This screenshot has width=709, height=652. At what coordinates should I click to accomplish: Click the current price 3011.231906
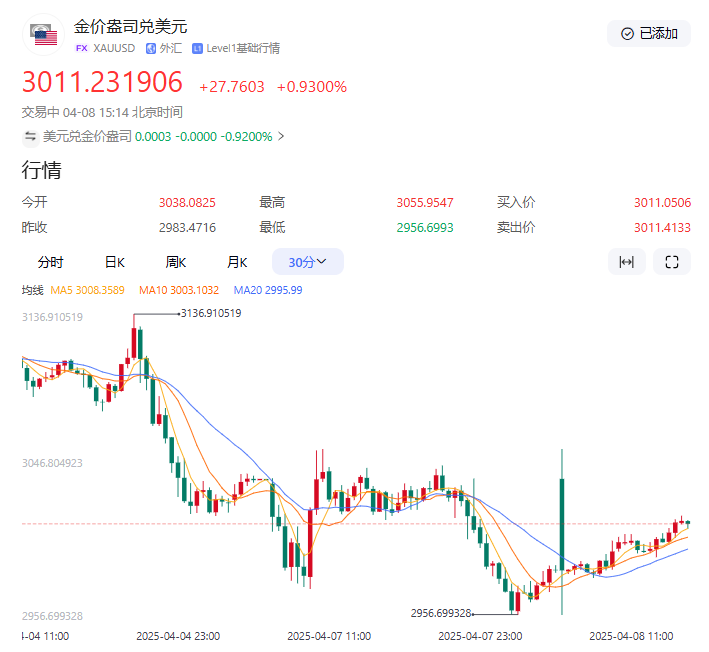point(102,82)
